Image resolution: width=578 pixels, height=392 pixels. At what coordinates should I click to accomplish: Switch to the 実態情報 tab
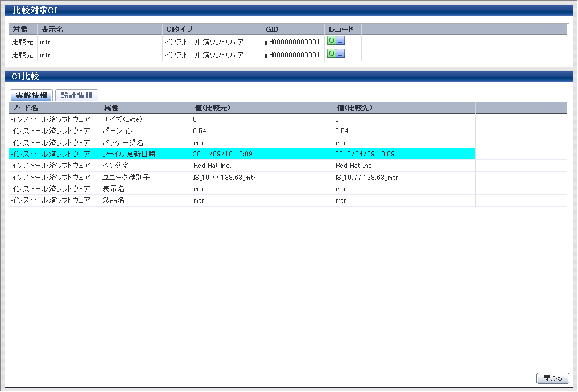(31, 96)
